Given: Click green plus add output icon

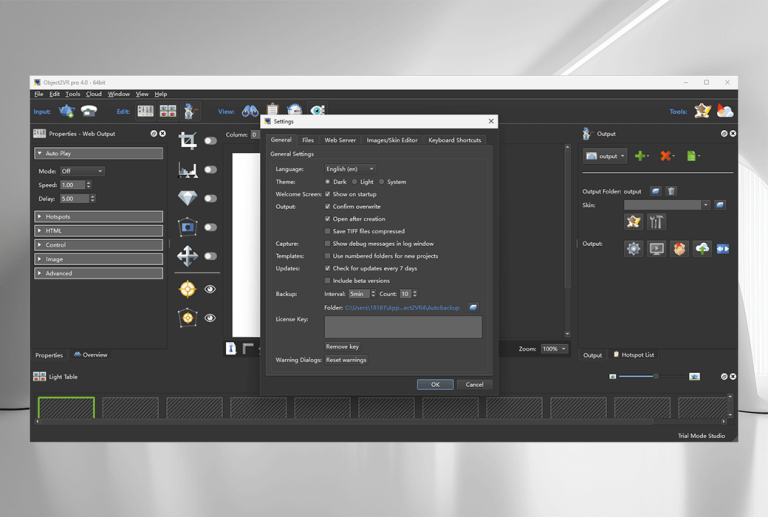Looking at the screenshot, I should tap(640, 156).
